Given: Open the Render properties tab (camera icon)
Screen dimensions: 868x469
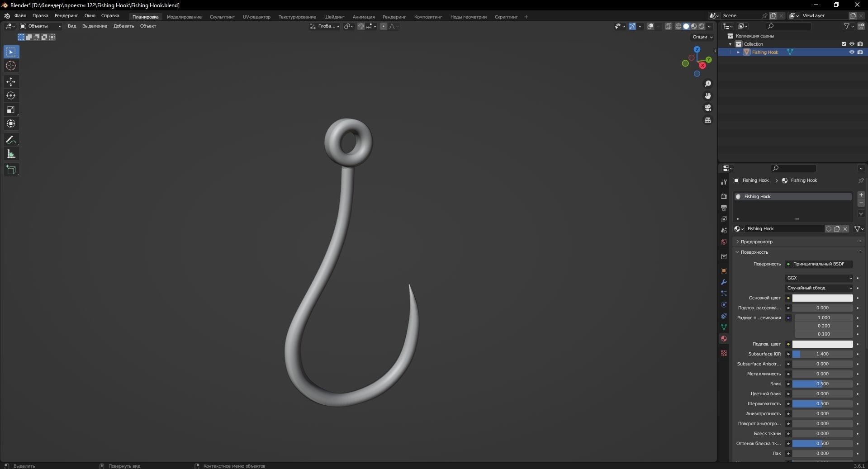Looking at the screenshot, I should pyautogui.click(x=723, y=197).
